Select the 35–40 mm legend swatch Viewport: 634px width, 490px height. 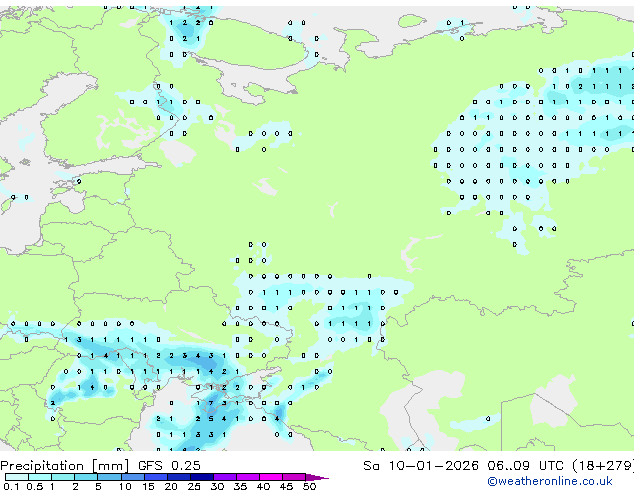pyautogui.click(x=248, y=477)
